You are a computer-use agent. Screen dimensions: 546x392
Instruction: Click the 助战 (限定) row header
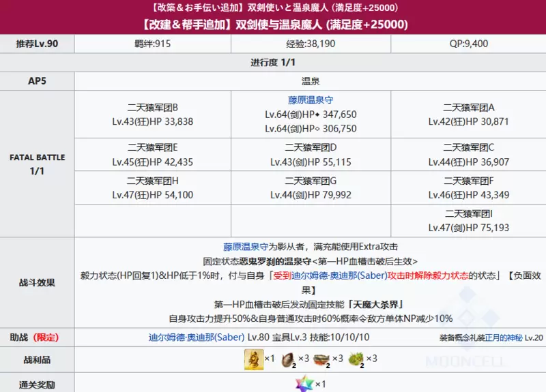tap(37, 337)
